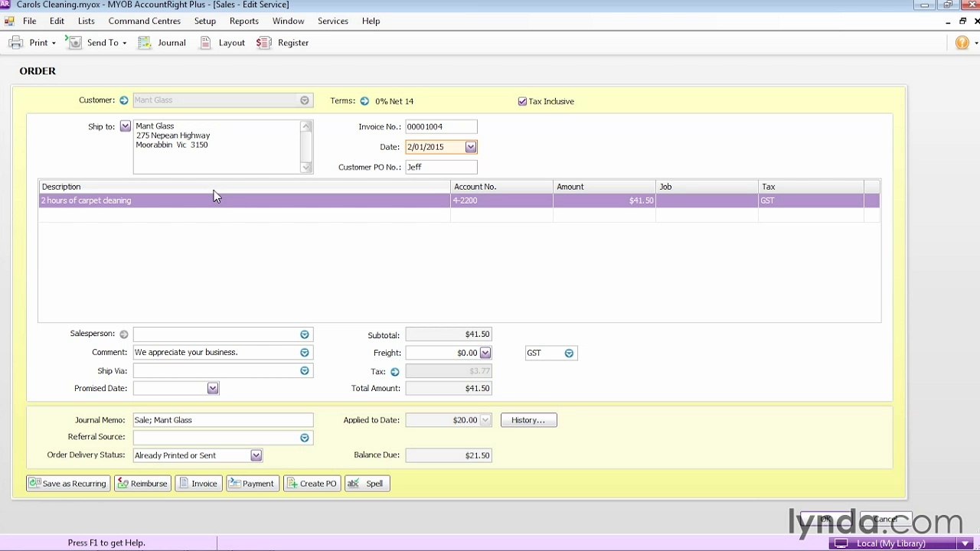Click the Terms zoom arrow icon

[x=364, y=101]
